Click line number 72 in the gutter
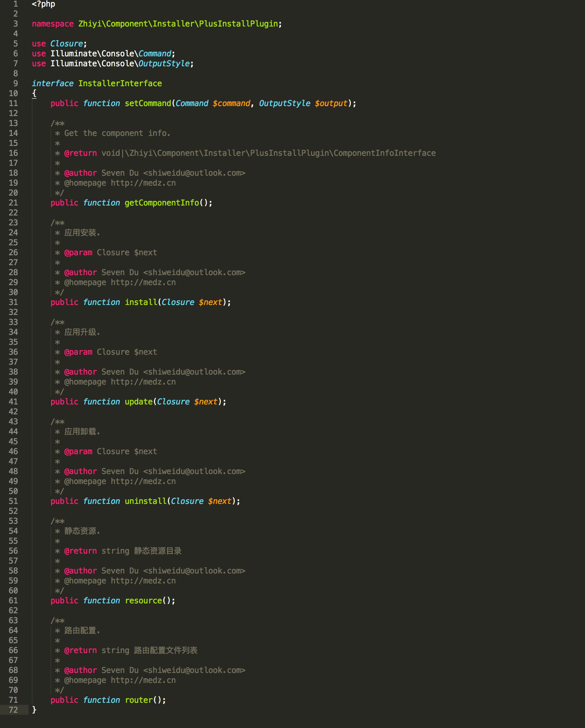 coord(14,710)
